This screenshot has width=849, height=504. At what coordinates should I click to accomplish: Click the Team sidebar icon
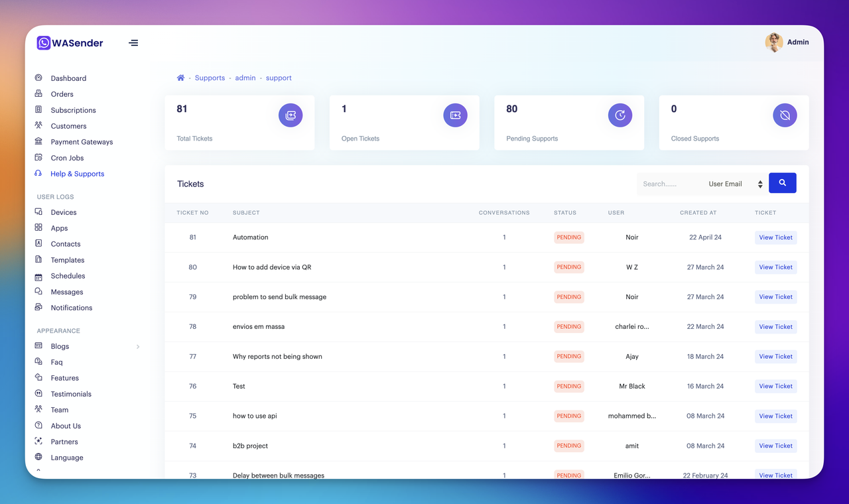(x=38, y=409)
